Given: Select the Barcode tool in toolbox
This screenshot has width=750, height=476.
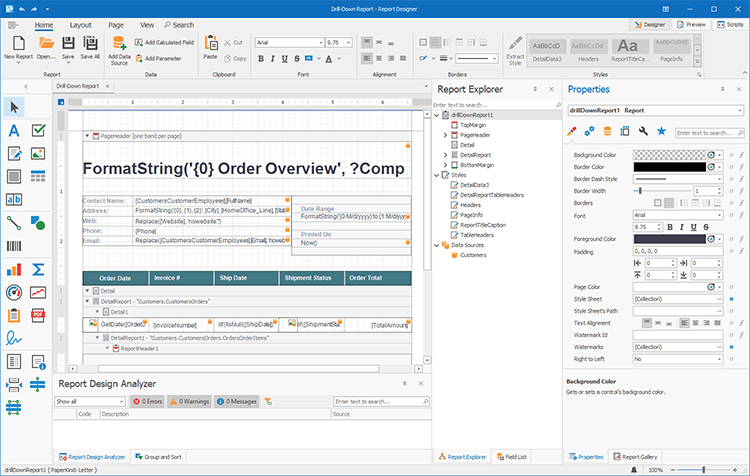Looking at the screenshot, I should tap(15, 245).
